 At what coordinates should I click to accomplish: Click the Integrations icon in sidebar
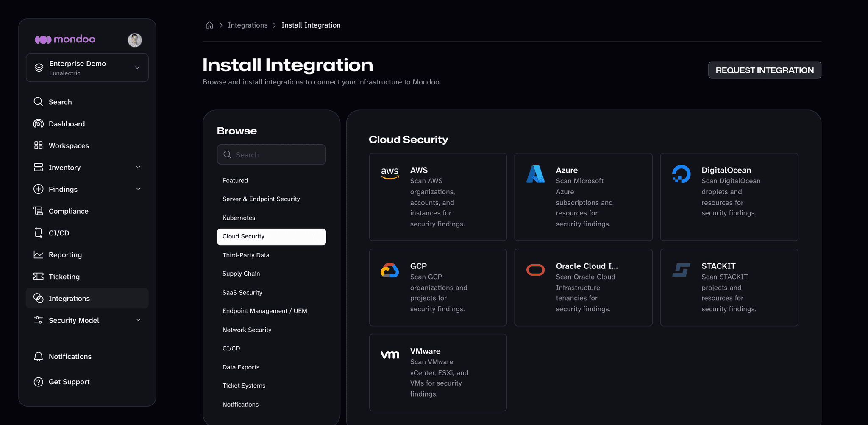coord(38,298)
